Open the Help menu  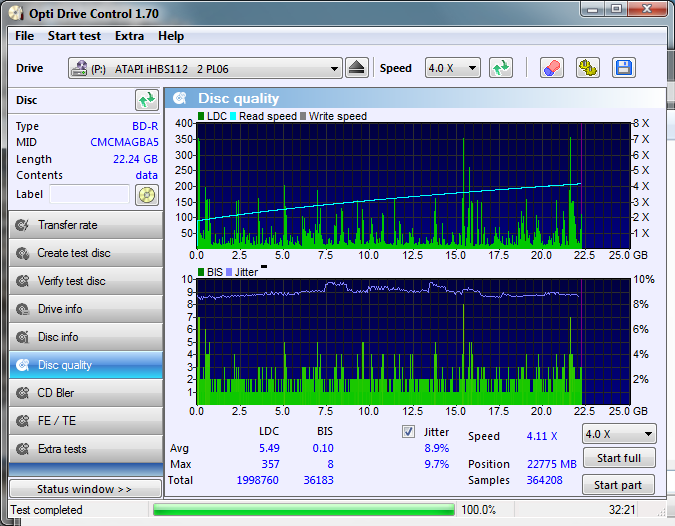tap(171, 36)
